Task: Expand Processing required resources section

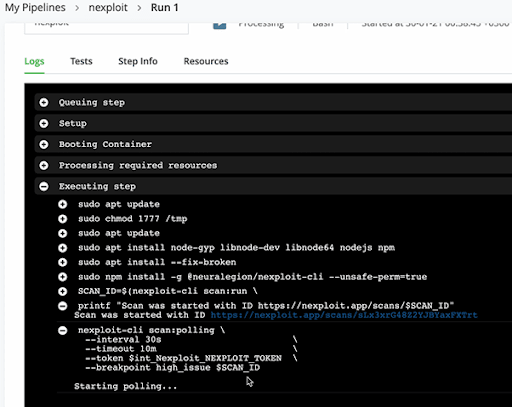Action: [x=44, y=165]
